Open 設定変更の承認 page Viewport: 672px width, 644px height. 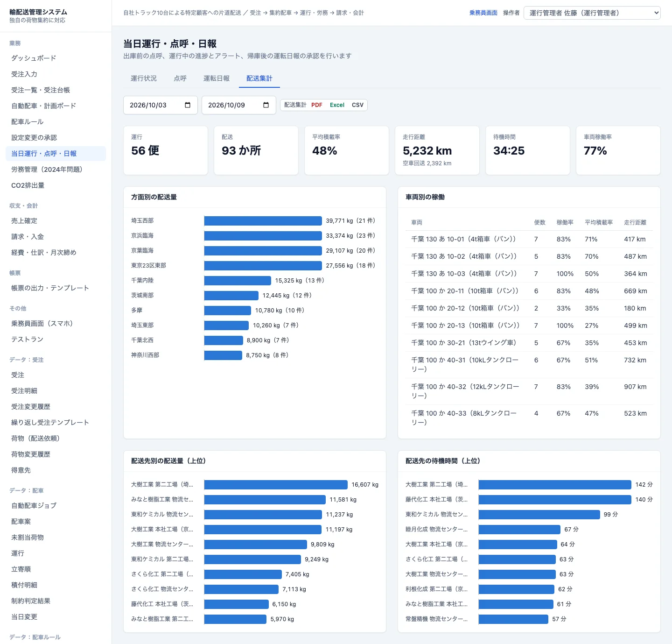56,138
